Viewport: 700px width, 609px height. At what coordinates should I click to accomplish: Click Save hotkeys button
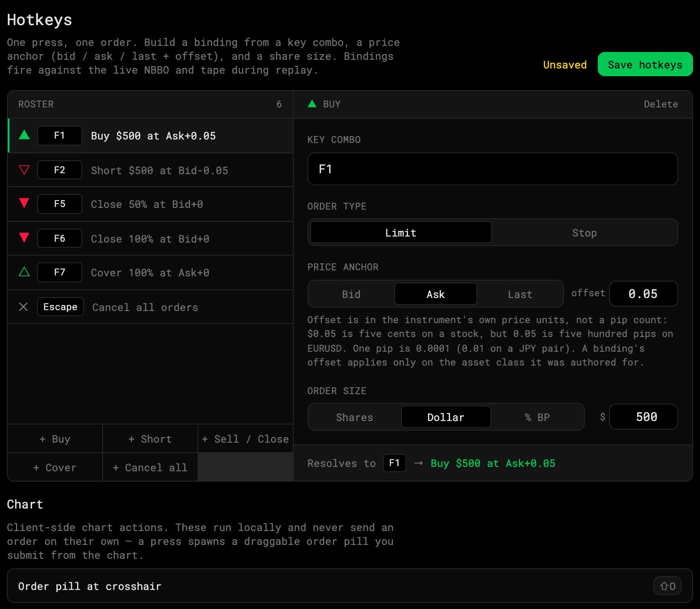pos(645,64)
